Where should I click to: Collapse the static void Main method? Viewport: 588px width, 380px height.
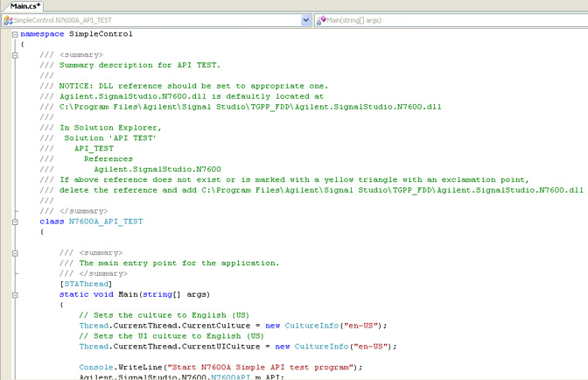[x=15, y=295]
